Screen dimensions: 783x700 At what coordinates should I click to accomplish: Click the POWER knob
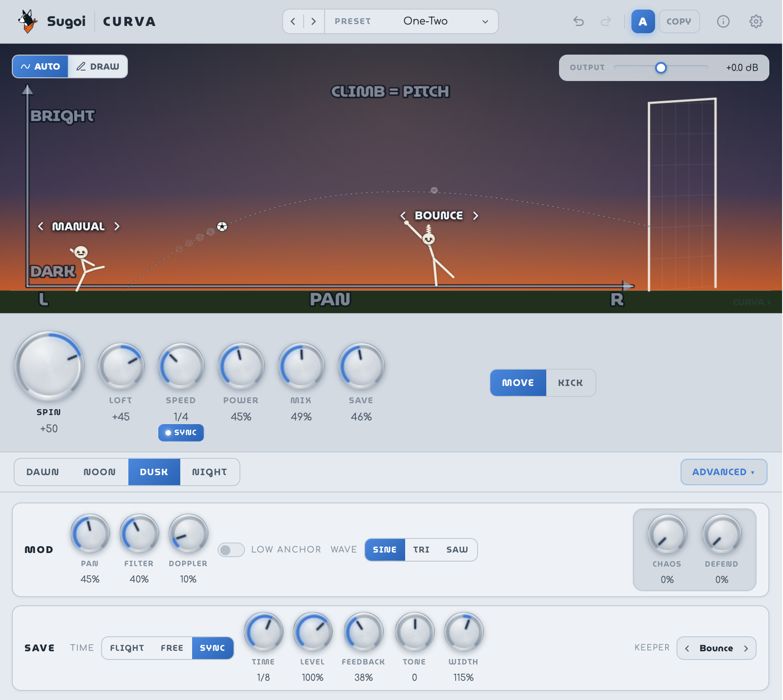point(241,366)
